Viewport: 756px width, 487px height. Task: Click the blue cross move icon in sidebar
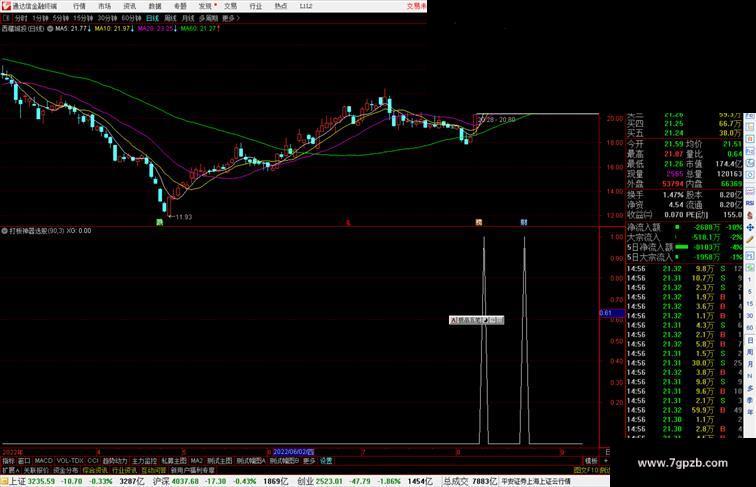750,227
